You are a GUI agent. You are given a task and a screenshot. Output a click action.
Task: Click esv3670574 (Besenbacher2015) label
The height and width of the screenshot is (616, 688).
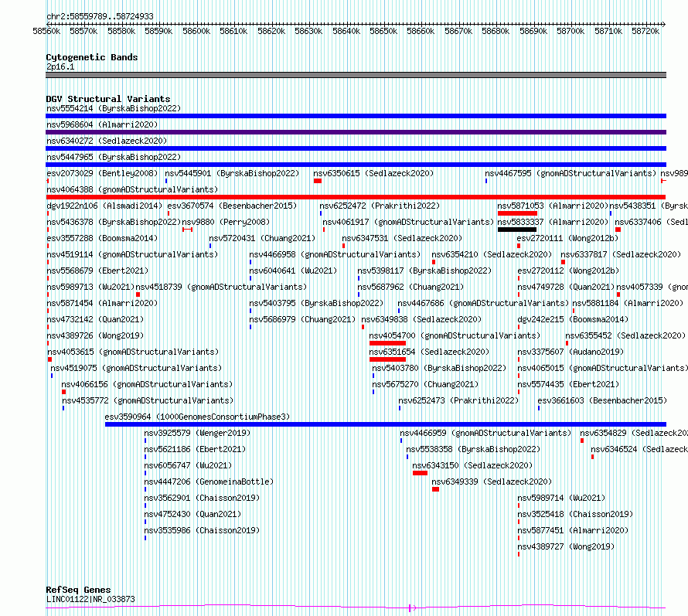pos(232,206)
